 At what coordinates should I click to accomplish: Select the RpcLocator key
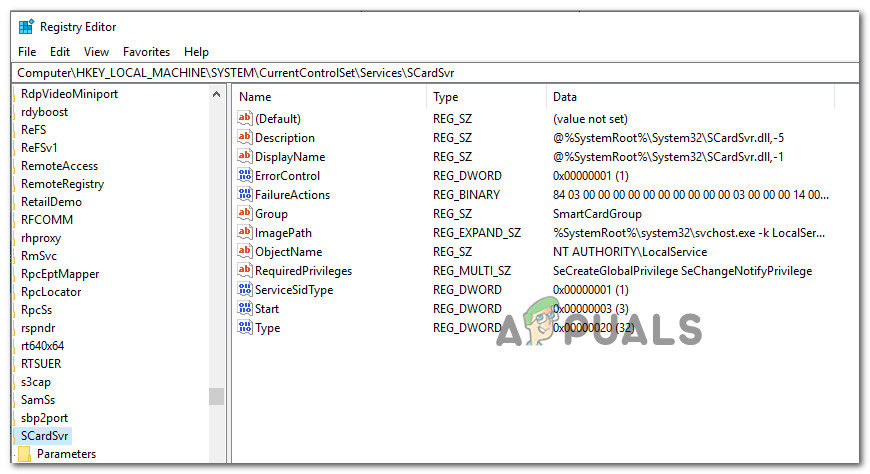point(51,292)
